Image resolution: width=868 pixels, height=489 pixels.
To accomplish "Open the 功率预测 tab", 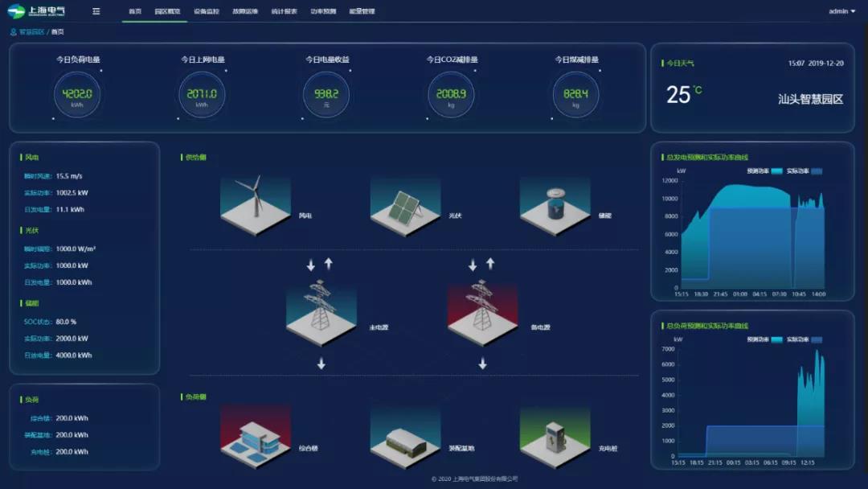I will (x=323, y=11).
